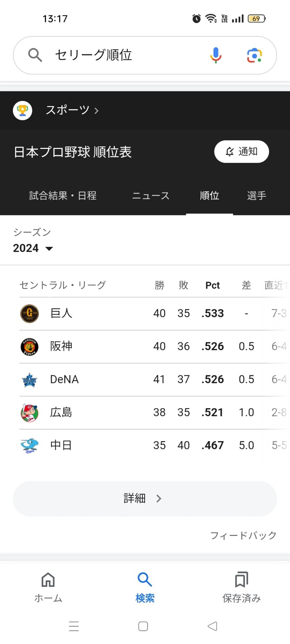Viewport: 290px width, 644px height.
Task: Enable notifications with 通知 button
Action: (x=242, y=152)
